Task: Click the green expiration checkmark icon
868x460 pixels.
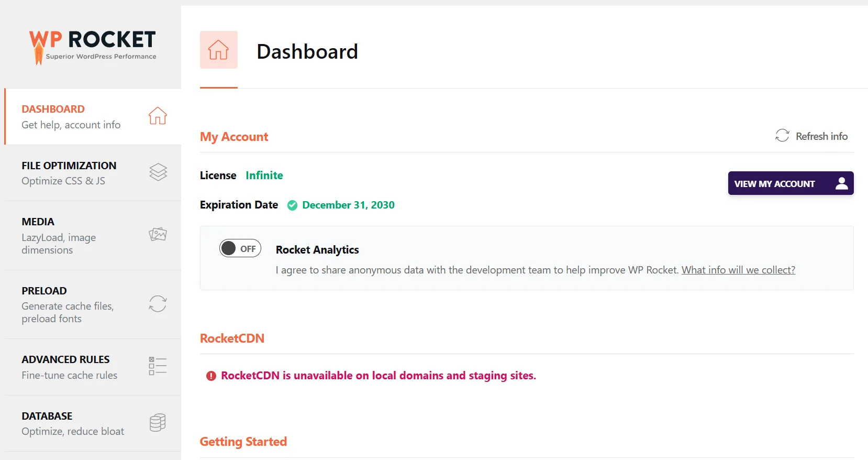Action: pyautogui.click(x=293, y=205)
